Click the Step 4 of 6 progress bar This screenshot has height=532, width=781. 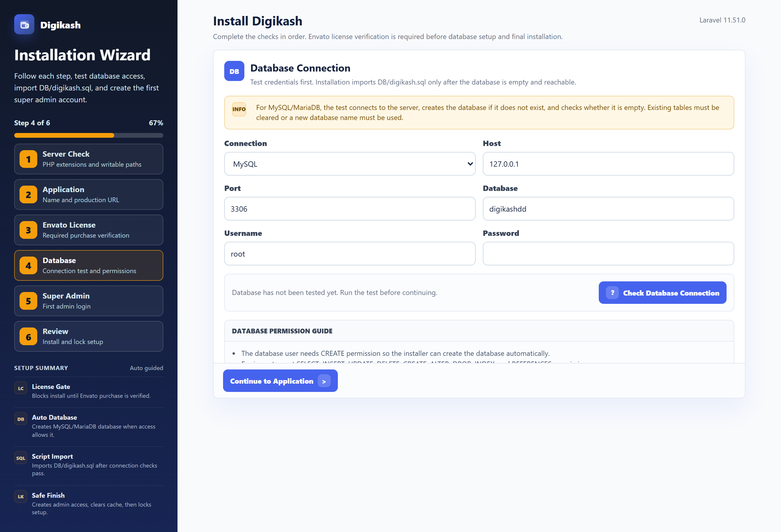[x=89, y=136]
